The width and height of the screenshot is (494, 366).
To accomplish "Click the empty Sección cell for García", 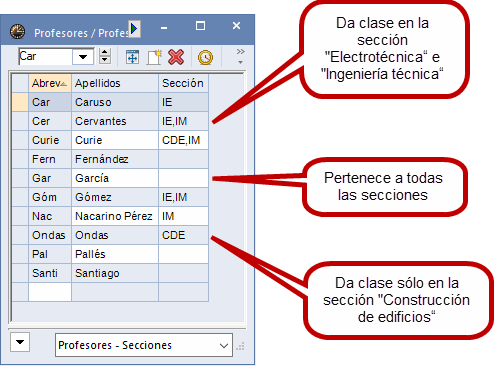I will pyautogui.click(x=184, y=178).
